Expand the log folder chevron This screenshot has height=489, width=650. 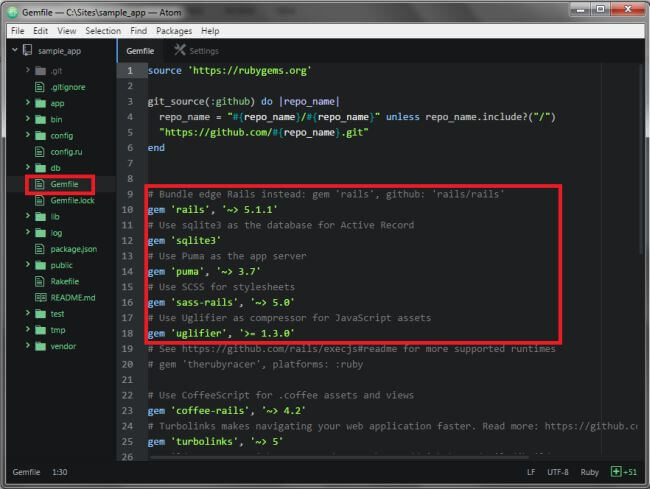click(28, 232)
